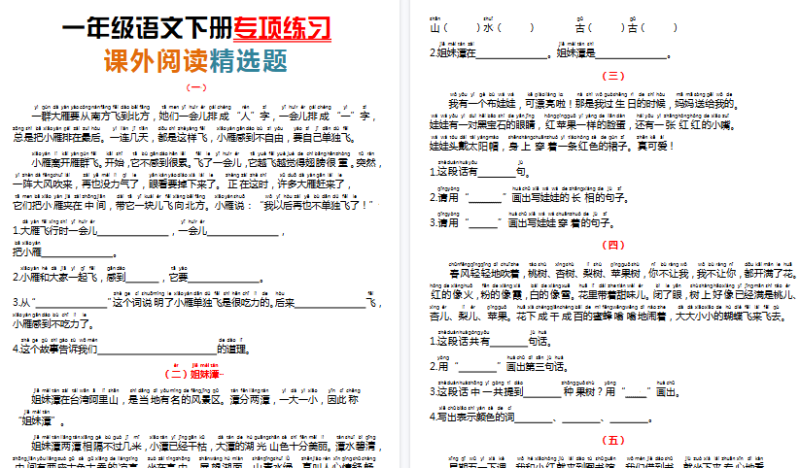Click question "3.这段话中一共提到"
Image resolution: width=800 pixels, height=468 pixels.
[x=554, y=392]
